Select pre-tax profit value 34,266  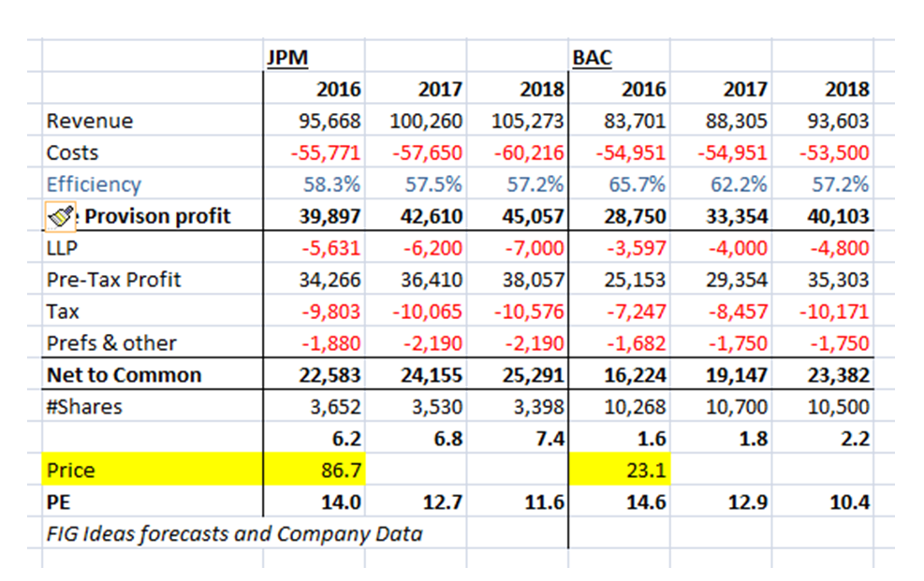[x=330, y=280]
